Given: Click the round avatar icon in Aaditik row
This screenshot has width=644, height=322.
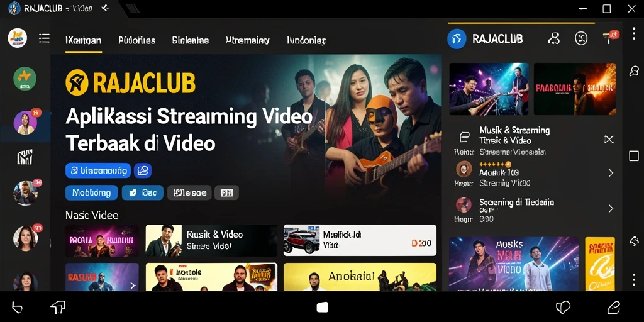Looking at the screenshot, I should pyautogui.click(x=464, y=169).
